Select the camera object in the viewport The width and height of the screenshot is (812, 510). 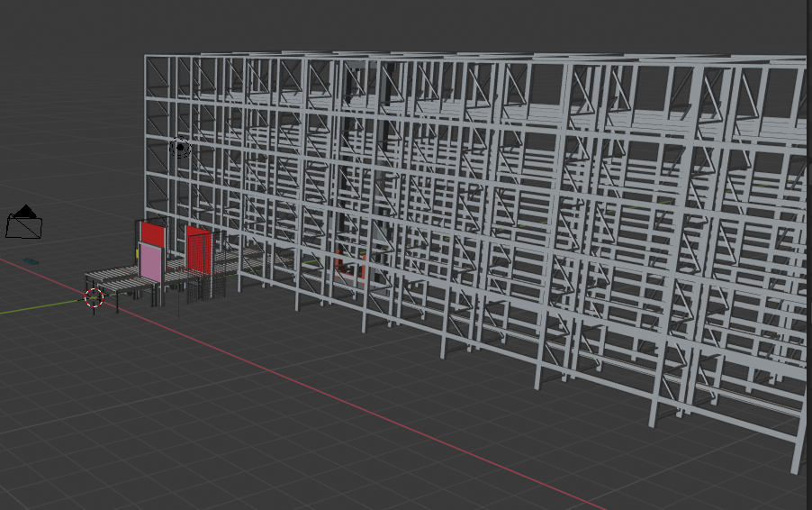[23, 223]
